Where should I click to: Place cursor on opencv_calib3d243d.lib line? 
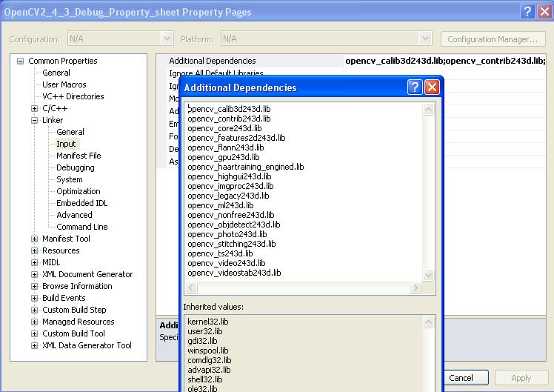[230, 109]
